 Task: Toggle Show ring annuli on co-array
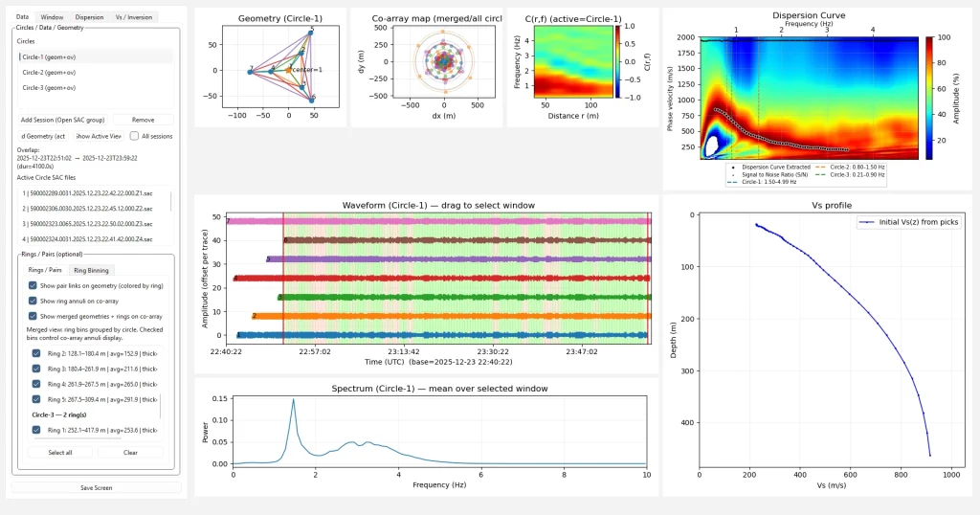(x=33, y=301)
